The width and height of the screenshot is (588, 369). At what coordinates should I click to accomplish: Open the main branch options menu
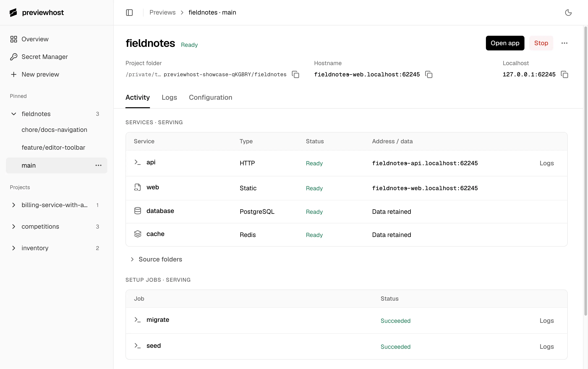tap(98, 165)
